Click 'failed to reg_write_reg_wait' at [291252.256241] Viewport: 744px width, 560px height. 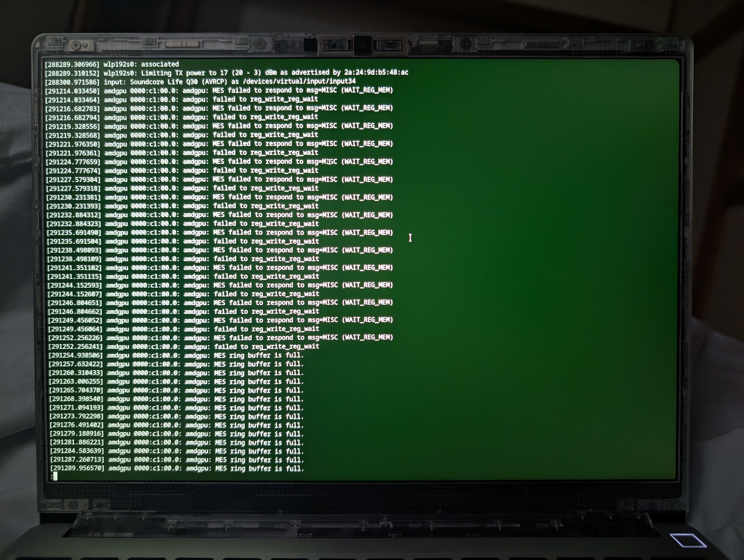pos(266,347)
